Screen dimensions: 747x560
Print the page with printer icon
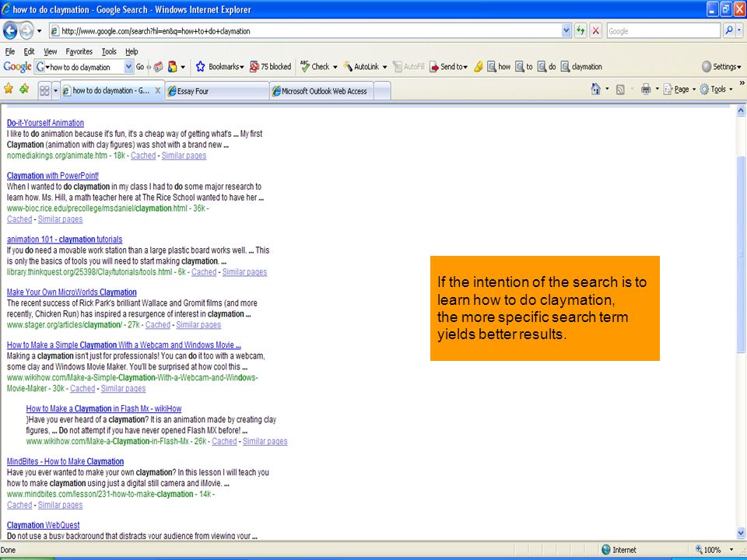(x=646, y=89)
